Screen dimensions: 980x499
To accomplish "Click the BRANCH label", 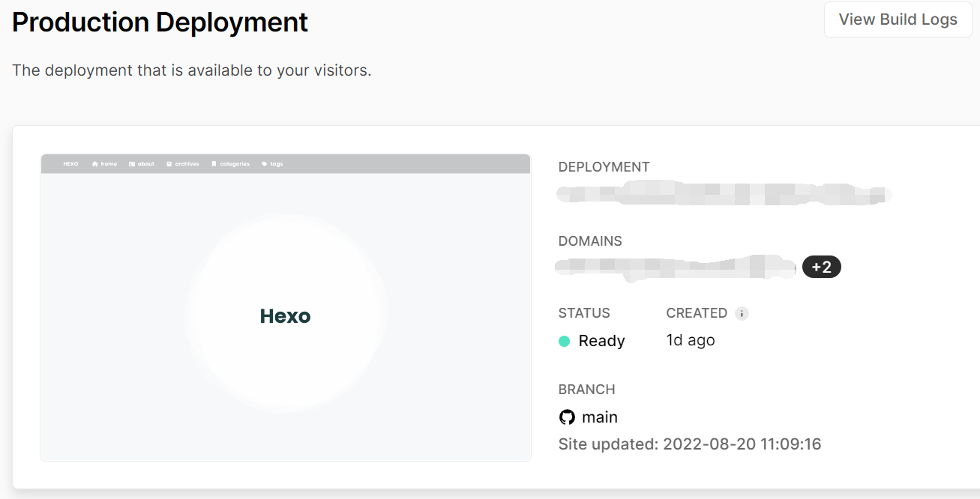I will [586, 390].
